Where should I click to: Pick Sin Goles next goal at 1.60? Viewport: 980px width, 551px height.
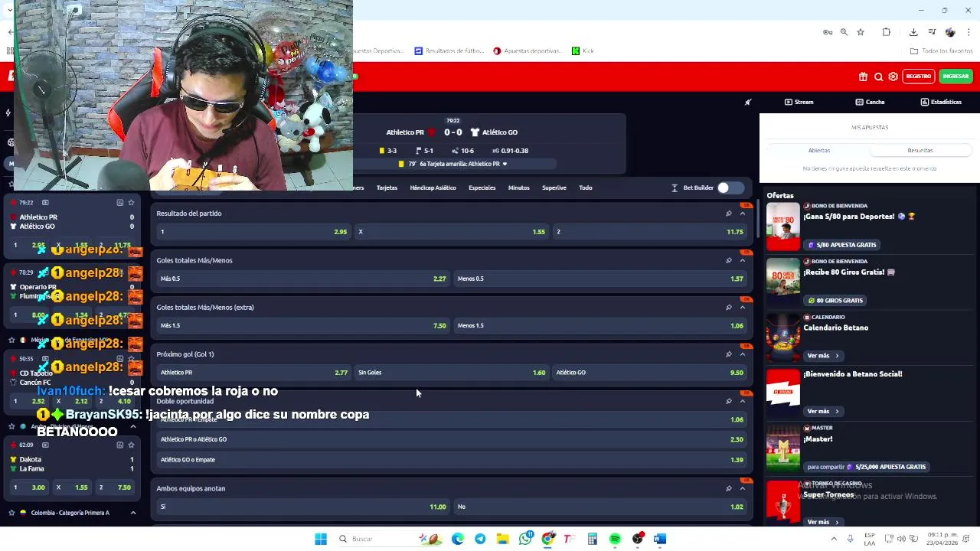point(452,373)
